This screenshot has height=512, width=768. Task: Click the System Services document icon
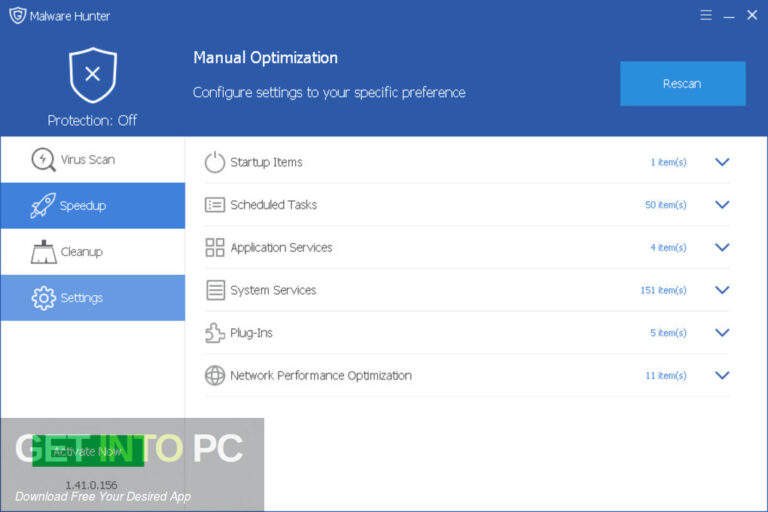[x=215, y=290]
